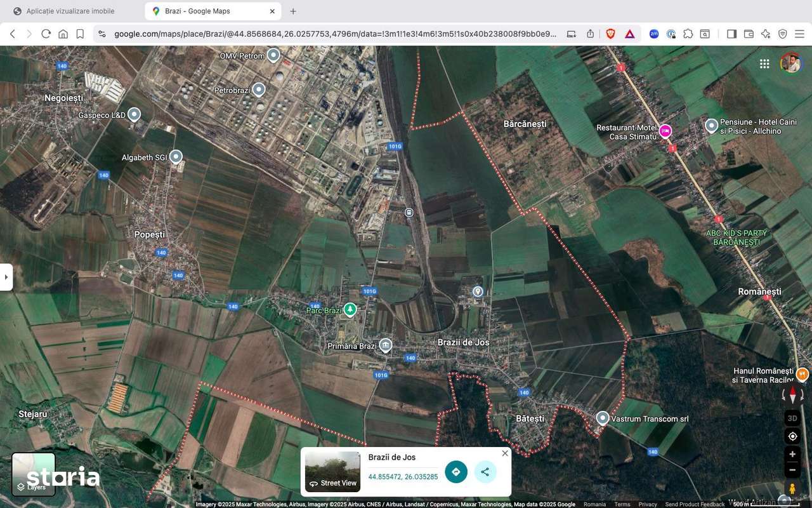The image size is (812, 508).
Task: Open the Layers panel thumbnail
Action: [33, 473]
